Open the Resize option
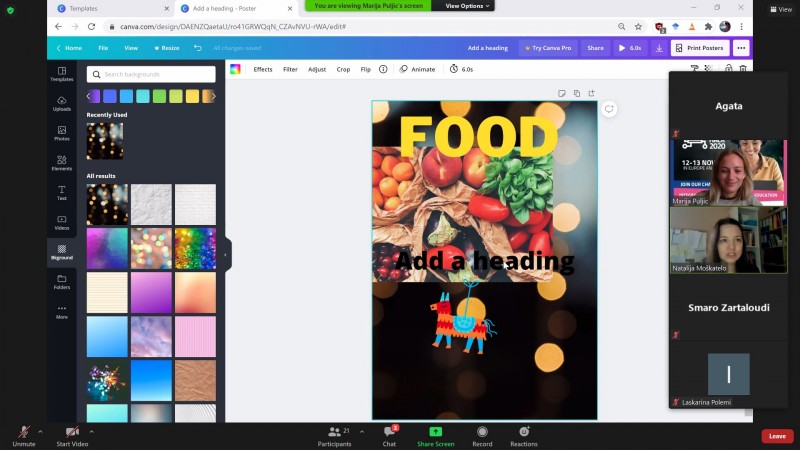The image size is (800, 450). [166, 48]
